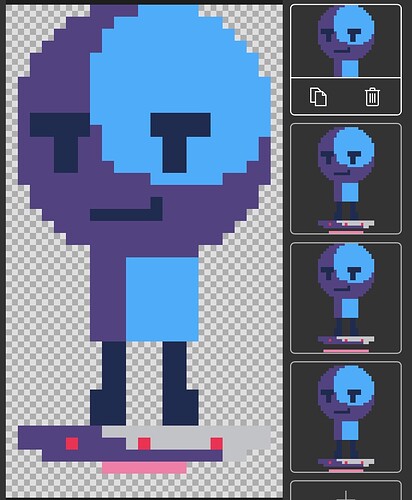This screenshot has width=412, height=500.
Task: Click the pink shadow beneath the skateboard
Action: [144, 467]
